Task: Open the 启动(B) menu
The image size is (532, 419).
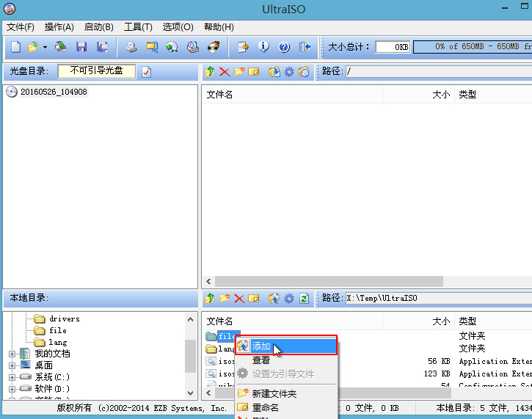Action: [99, 27]
